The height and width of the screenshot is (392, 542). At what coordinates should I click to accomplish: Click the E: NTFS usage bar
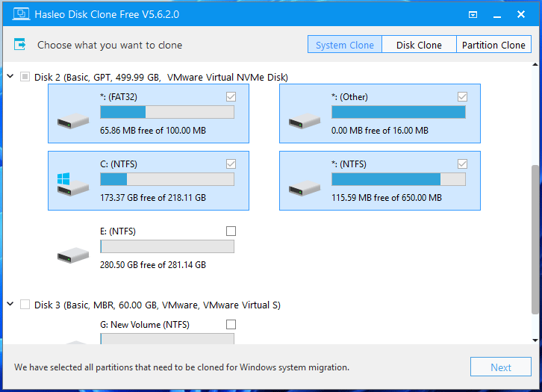pyautogui.click(x=167, y=246)
